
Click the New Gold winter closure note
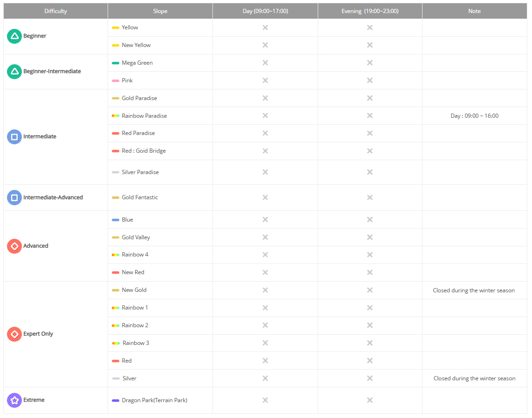[474, 290]
